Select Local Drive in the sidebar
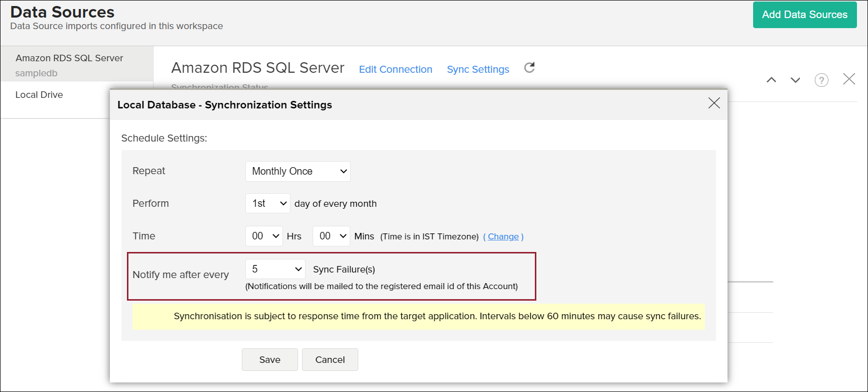The height and width of the screenshot is (392, 868). [x=39, y=95]
